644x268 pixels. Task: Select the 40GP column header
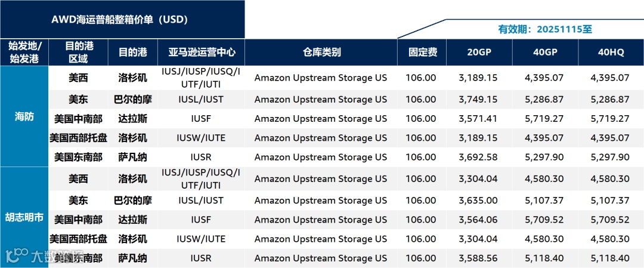click(546, 52)
